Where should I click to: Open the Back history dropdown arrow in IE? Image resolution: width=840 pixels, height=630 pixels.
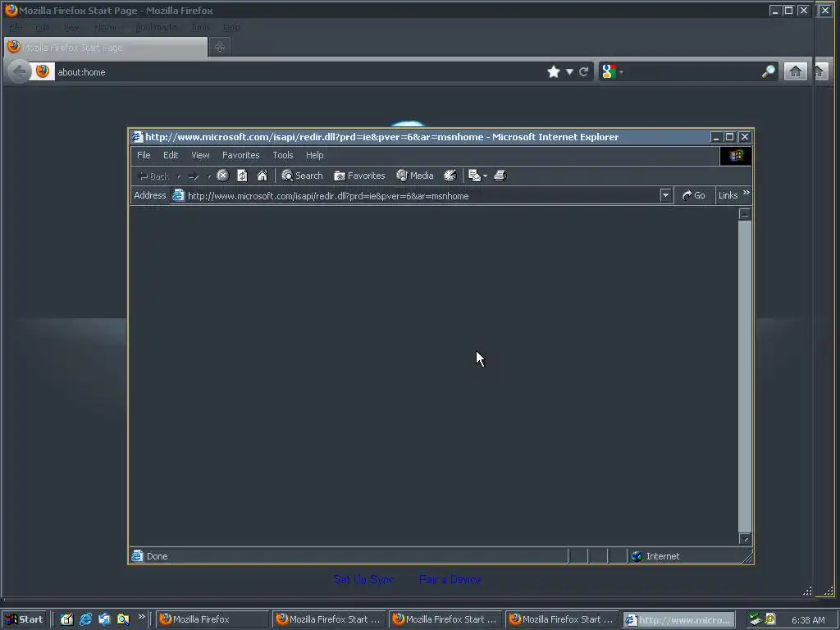179,176
